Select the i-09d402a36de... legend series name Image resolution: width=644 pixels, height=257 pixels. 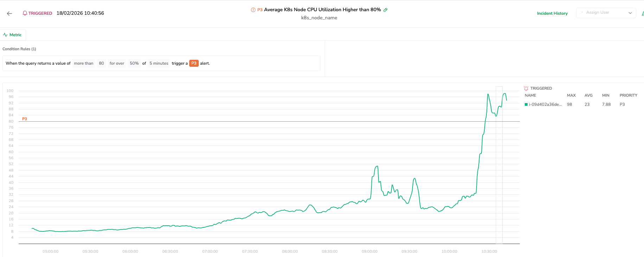point(545,104)
